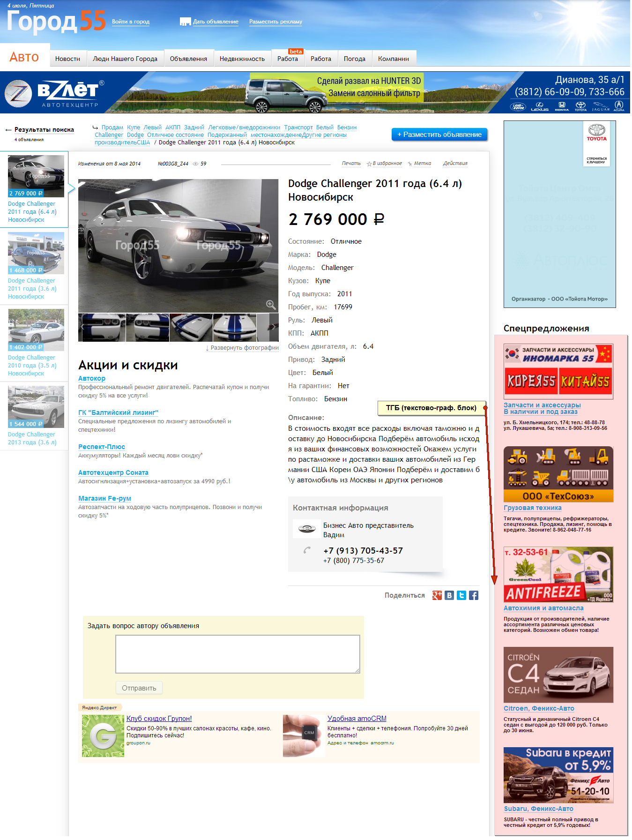The image size is (632, 840).
Task: Click the ООО ТехСоюз ad image
Action: 558,474
